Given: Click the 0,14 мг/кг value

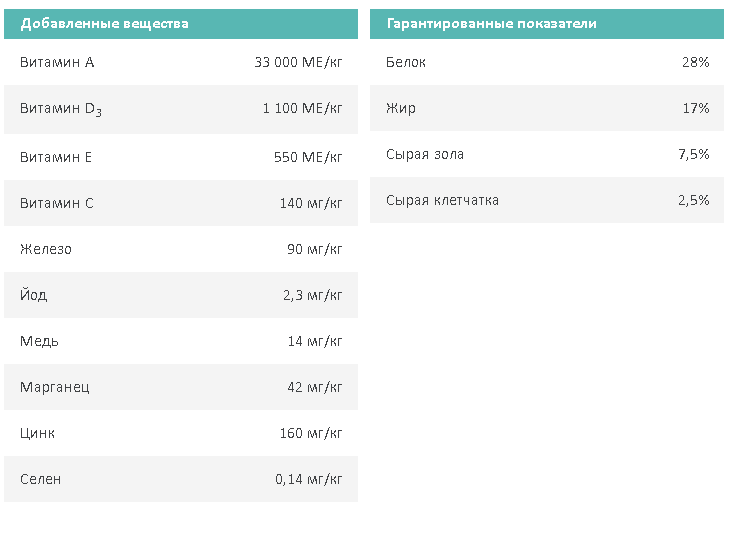Looking at the screenshot, I should [308, 479].
